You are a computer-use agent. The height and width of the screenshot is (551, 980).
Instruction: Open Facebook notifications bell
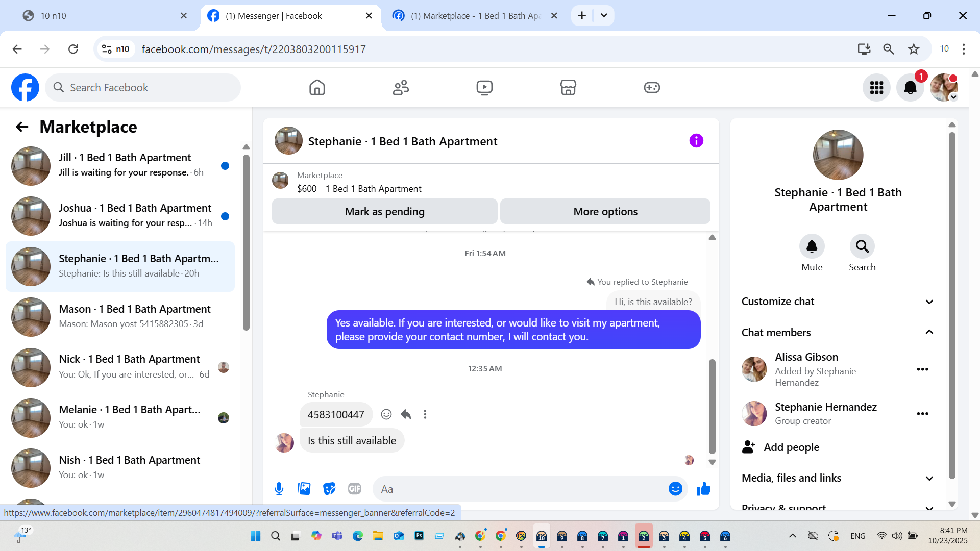coord(910,88)
